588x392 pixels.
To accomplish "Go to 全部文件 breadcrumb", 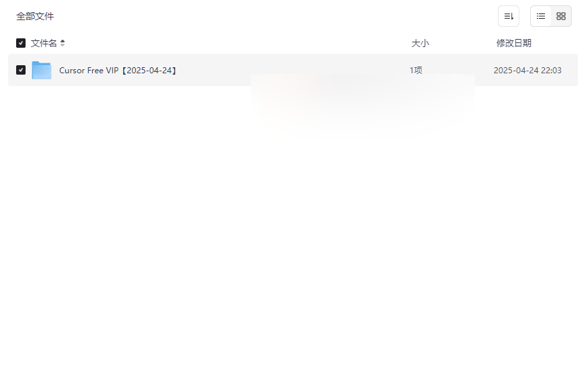I will point(35,16).
